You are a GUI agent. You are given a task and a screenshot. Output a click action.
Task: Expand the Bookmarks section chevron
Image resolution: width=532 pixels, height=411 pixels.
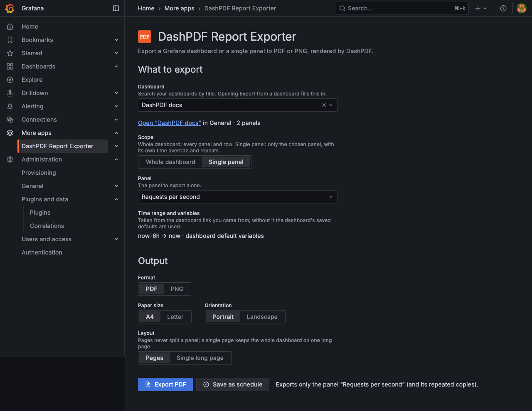click(x=116, y=40)
